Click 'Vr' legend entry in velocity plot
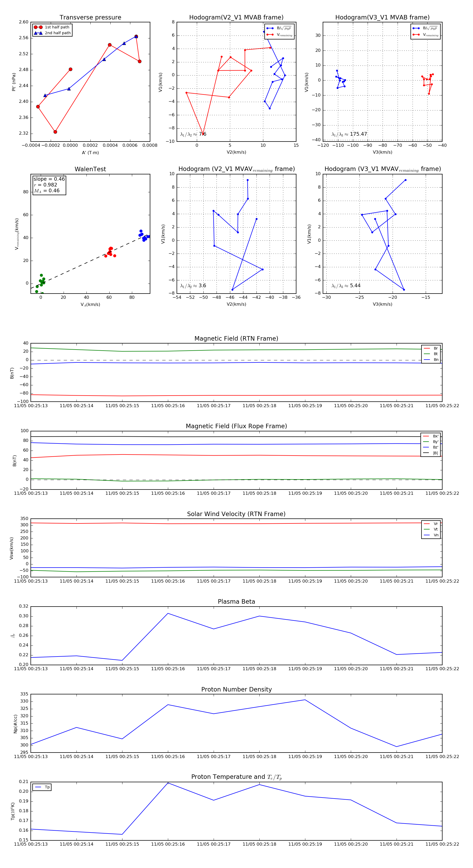This screenshot has height=868, width=473. point(431,524)
